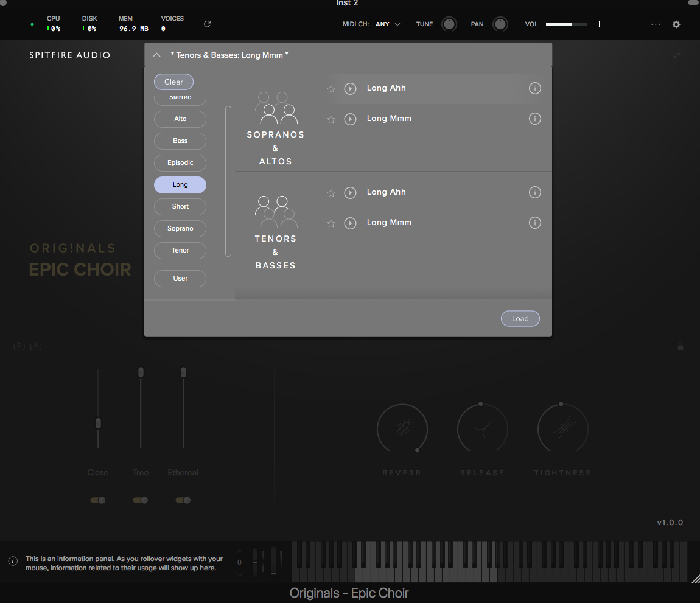Toggle the Ethereal microphone signal switch
Screen dimensions: 700x603
coord(183,500)
